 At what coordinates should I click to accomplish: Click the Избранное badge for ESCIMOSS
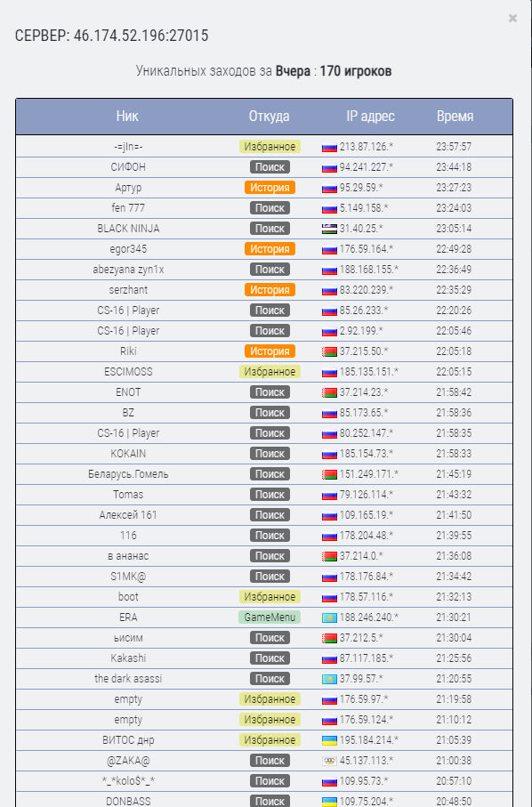(x=270, y=372)
